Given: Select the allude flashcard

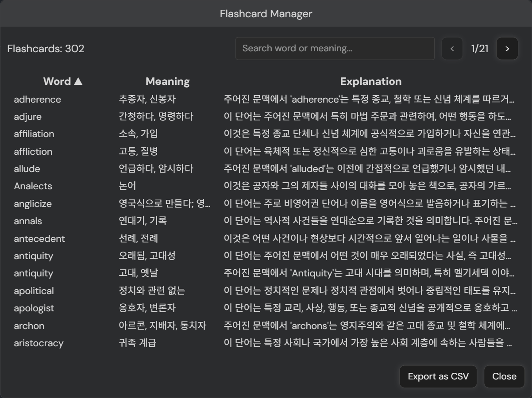Looking at the screenshot, I should click(27, 169).
